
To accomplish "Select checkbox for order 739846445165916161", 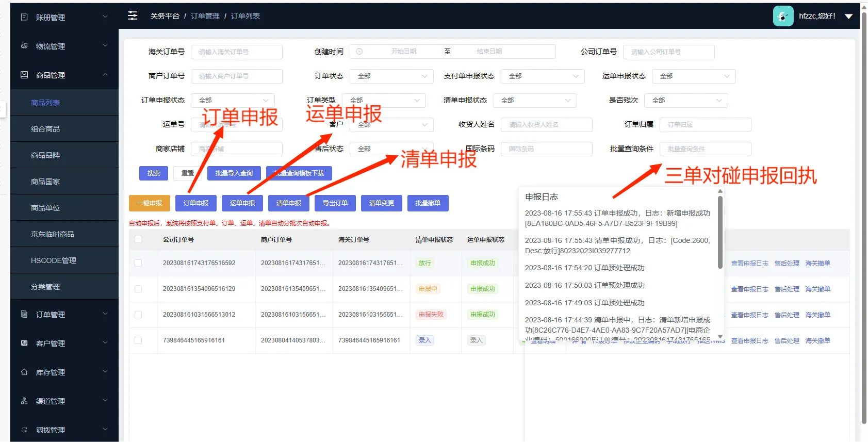I will (x=138, y=340).
